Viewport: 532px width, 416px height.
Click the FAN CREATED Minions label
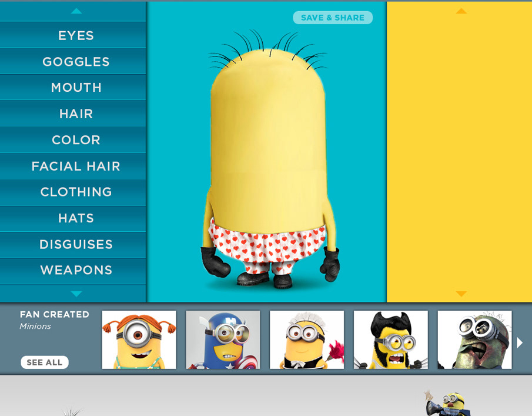54,320
